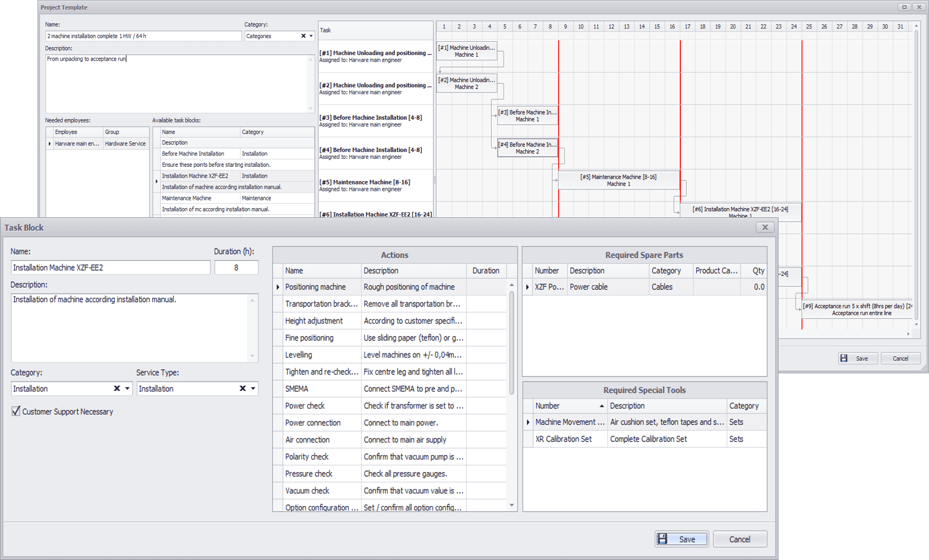
Task: Select task #2 Machine Unloading row
Action: [x=375, y=89]
